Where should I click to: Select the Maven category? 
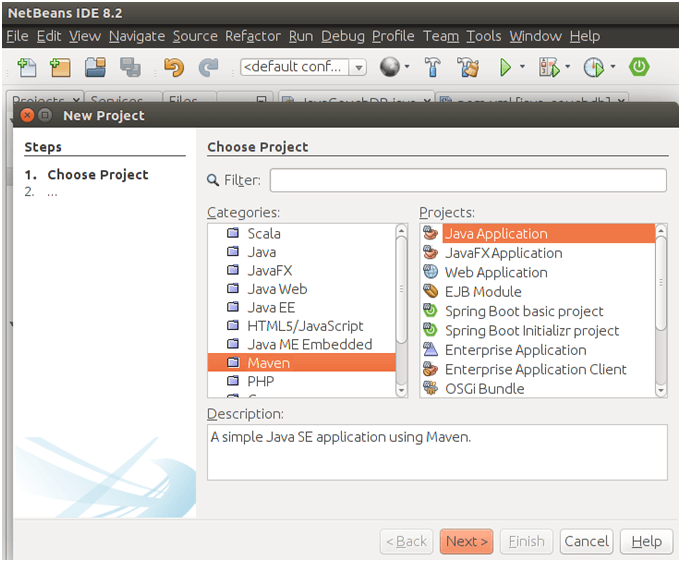coord(302,363)
